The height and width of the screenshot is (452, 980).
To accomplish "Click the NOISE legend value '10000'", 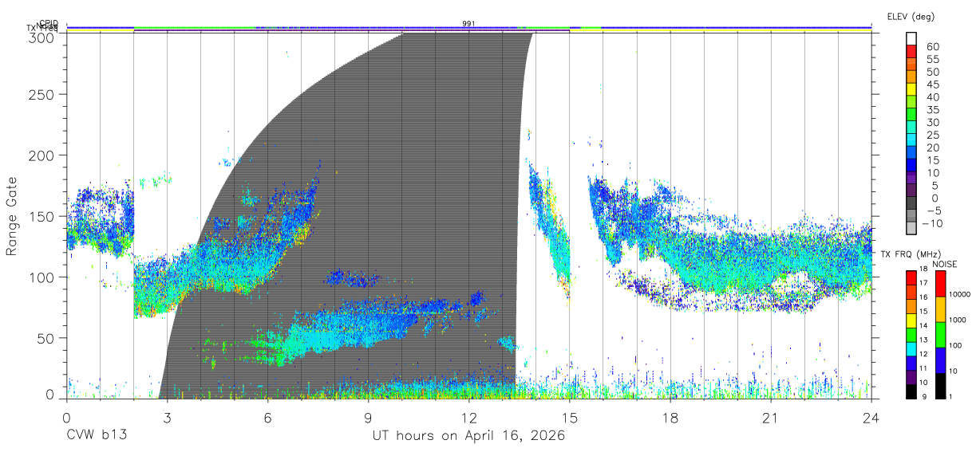I will pyautogui.click(x=960, y=294).
